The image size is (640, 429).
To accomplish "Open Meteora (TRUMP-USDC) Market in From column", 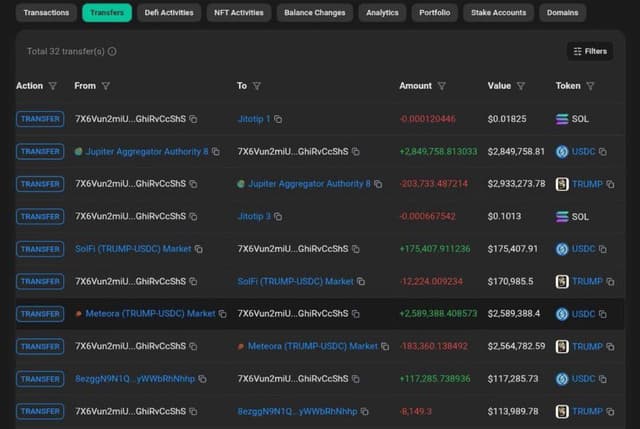I will [150, 314].
